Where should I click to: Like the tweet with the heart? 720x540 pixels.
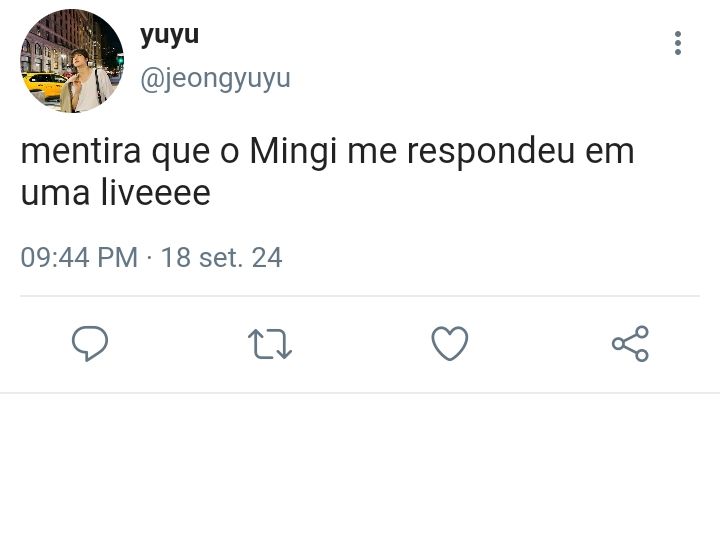[450, 343]
